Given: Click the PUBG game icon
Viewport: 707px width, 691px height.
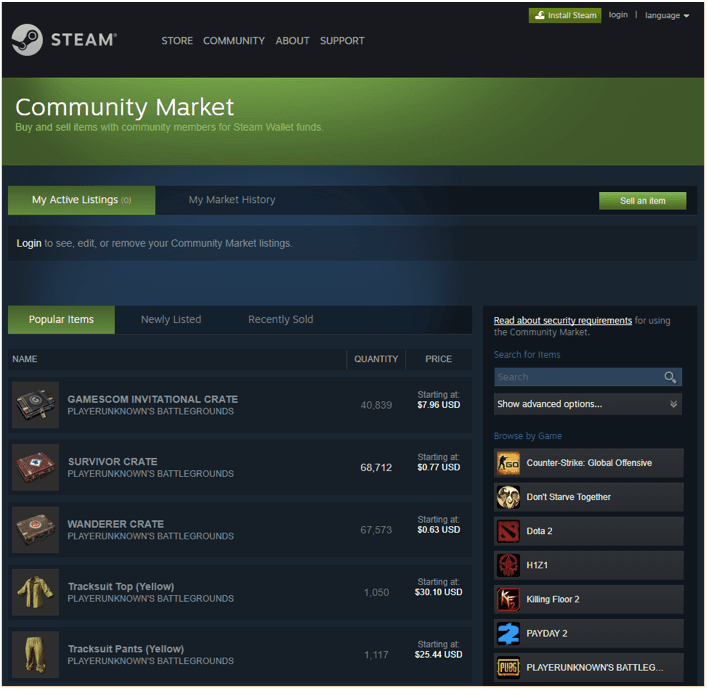Looking at the screenshot, I should point(508,668).
